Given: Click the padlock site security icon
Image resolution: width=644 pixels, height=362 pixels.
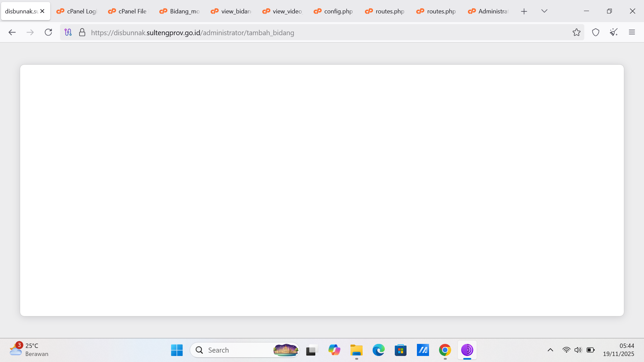Looking at the screenshot, I should click(82, 33).
